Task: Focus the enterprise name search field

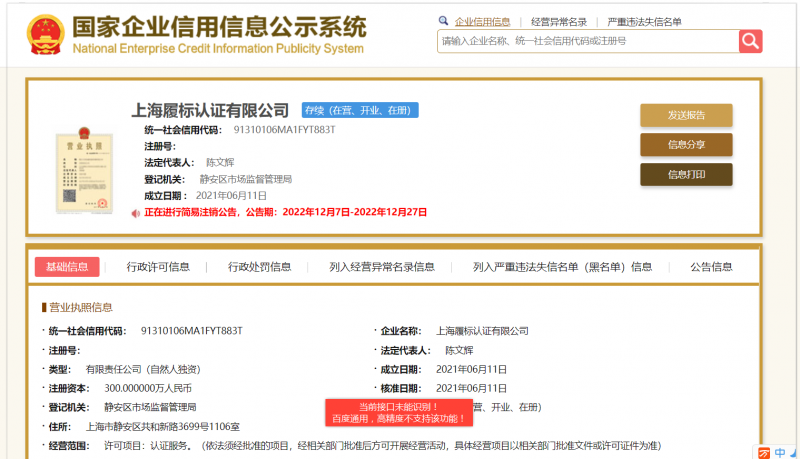Action: coord(588,41)
